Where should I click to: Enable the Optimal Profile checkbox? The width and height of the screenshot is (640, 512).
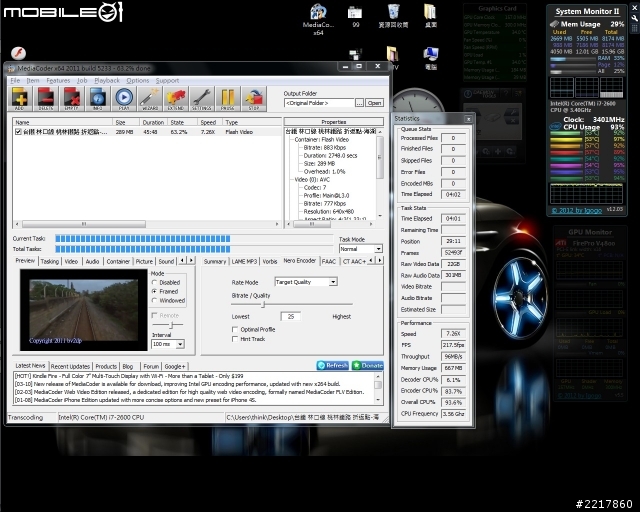pos(235,329)
